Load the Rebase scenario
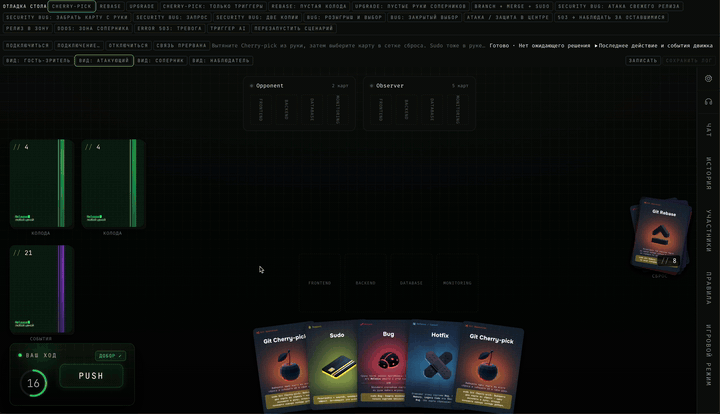Image resolution: width=720 pixels, height=414 pixels. [x=110, y=6]
